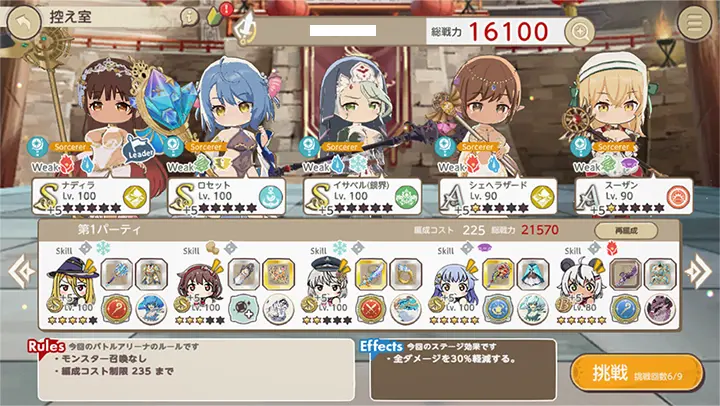Show previous party with left arrow
The image size is (720, 406).
pos(21,271)
